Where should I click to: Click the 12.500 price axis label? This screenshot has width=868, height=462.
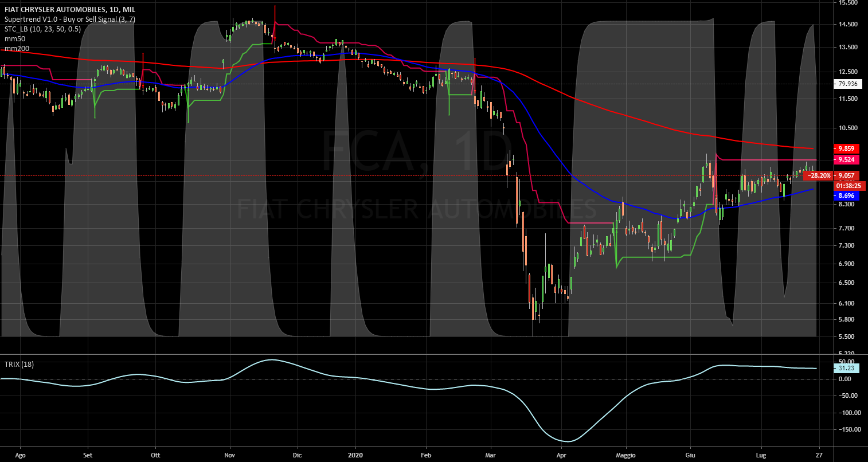tap(847, 72)
